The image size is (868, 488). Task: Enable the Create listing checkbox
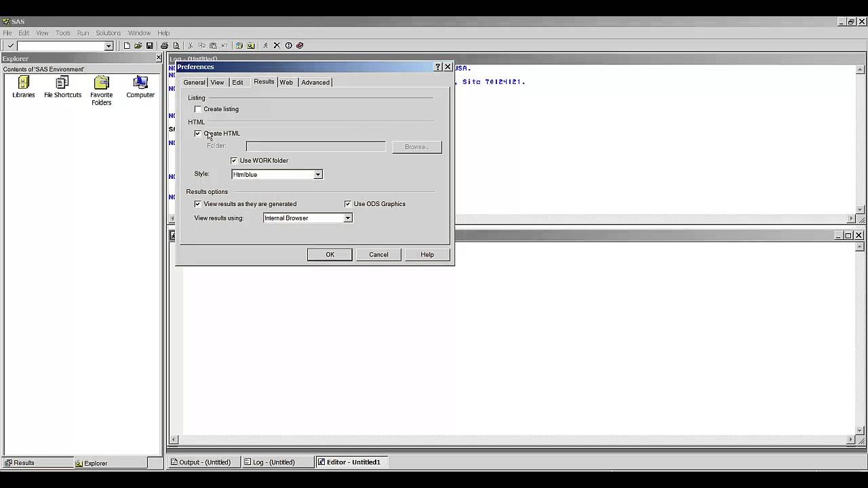point(198,109)
